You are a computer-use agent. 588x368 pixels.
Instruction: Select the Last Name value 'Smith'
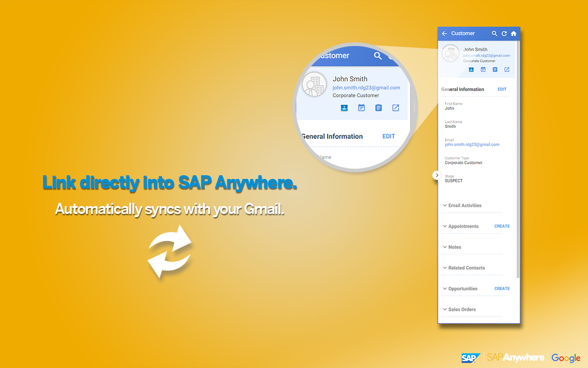[450, 126]
